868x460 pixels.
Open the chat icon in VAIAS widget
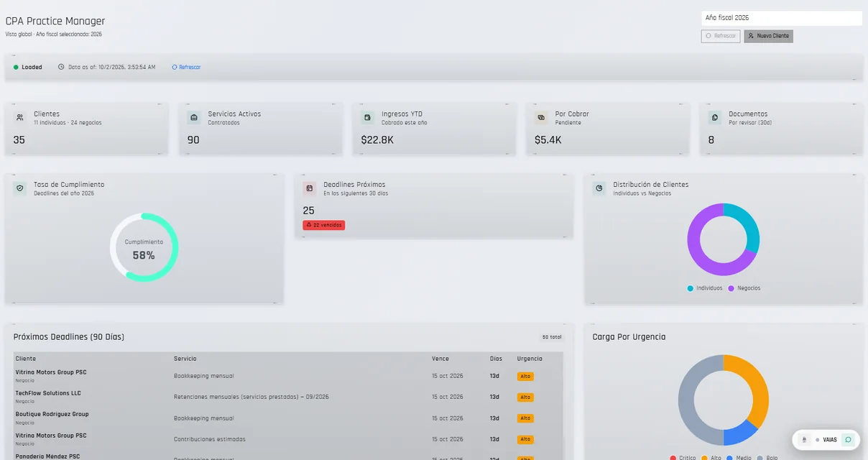849,440
